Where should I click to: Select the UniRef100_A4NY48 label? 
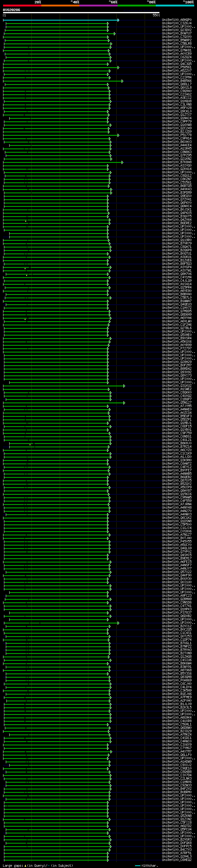click(x=177, y=508)
